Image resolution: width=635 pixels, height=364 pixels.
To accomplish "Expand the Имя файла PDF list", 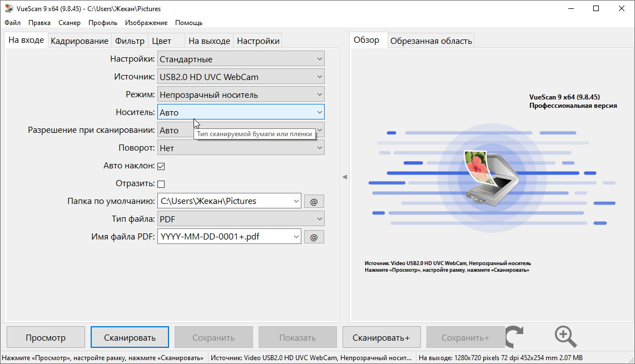I will (x=296, y=237).
